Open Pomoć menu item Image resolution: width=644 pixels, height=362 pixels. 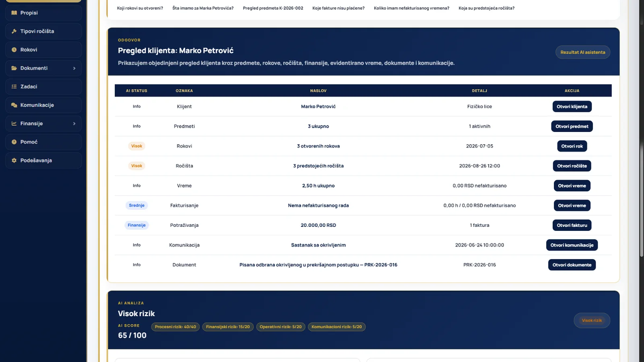43,142
